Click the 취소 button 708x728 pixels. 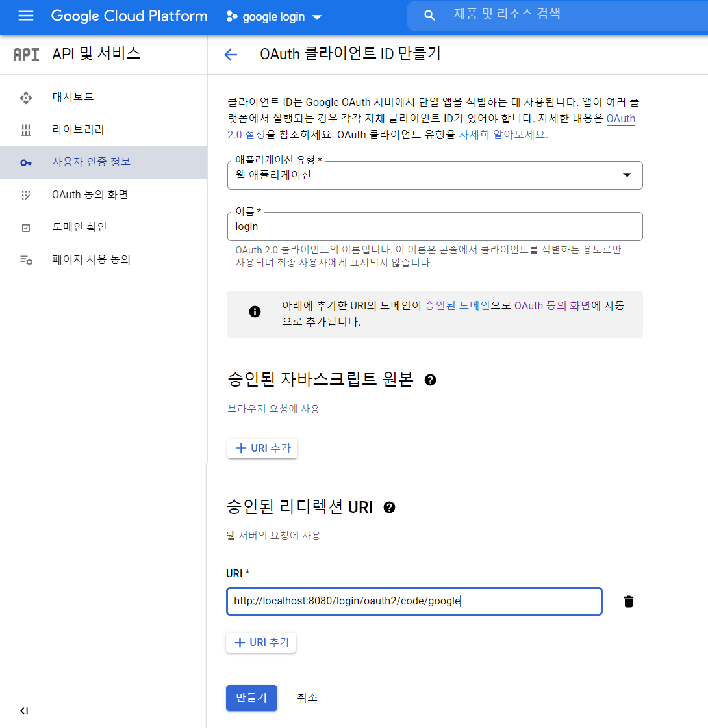307,698
